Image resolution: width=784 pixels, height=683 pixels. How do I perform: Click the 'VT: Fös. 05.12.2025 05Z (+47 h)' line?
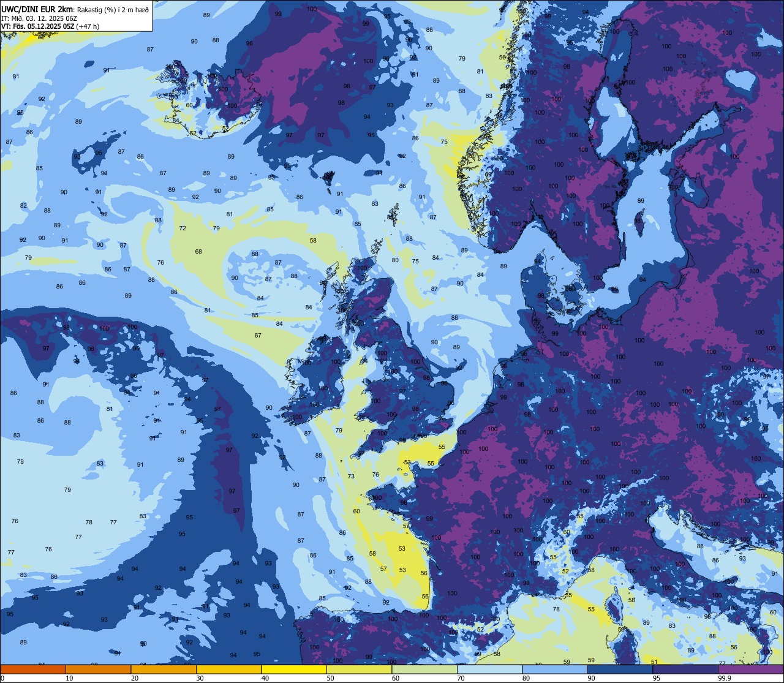pos(50,26)
